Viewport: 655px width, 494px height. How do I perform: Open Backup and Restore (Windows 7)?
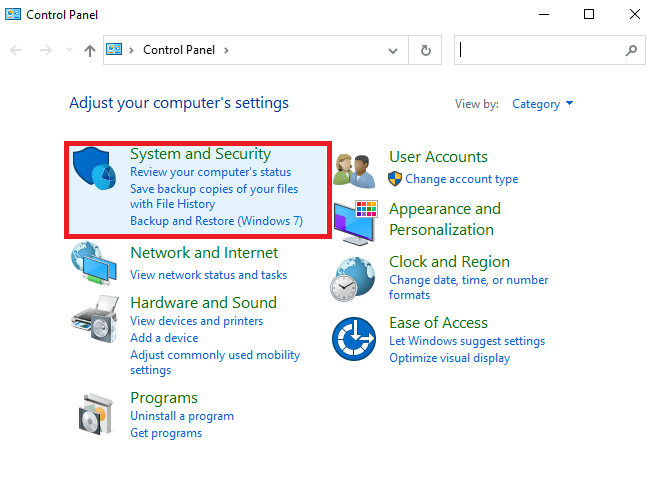216,220
